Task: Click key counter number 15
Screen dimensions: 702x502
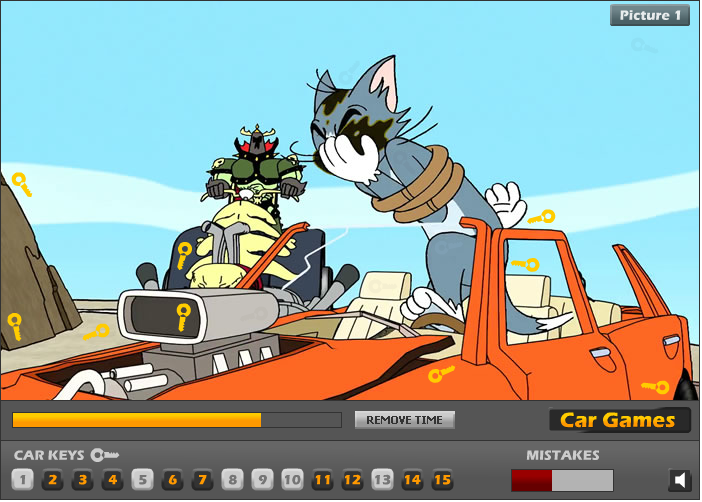Action: tap(442, 480)
